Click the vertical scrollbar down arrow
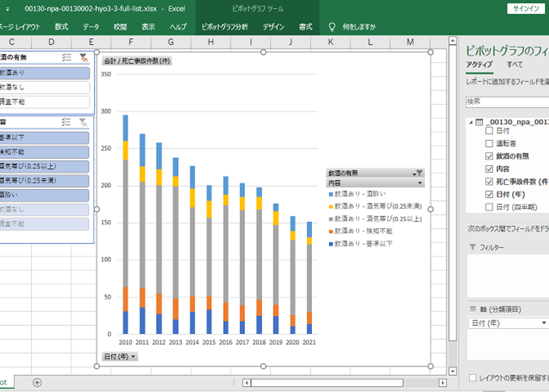This screenshot has height=392, width=549. pyautogui.click(x=453, y=371)
